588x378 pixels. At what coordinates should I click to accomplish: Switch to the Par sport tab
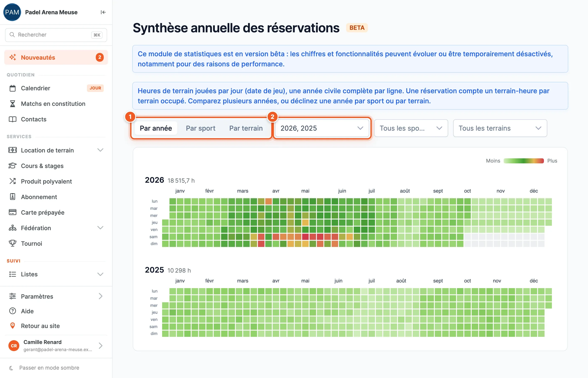click(201, 128)
